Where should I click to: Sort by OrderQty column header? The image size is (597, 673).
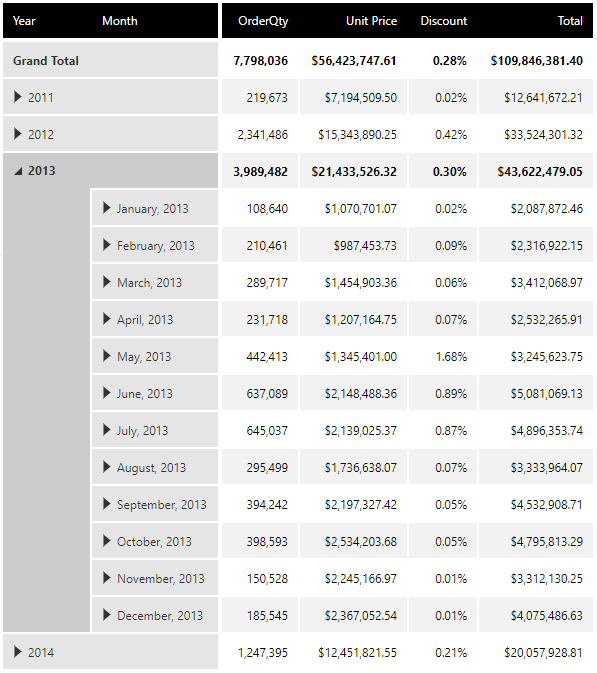(263, 21)
